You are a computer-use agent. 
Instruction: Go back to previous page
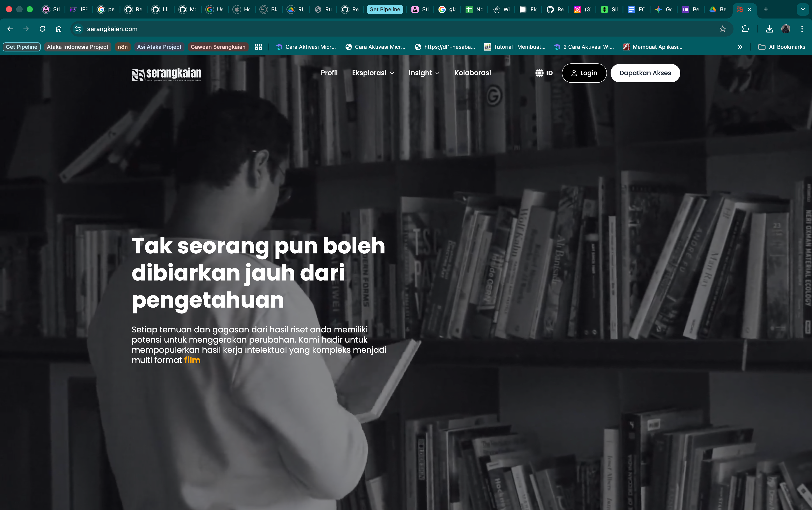[x=10, y=29]
